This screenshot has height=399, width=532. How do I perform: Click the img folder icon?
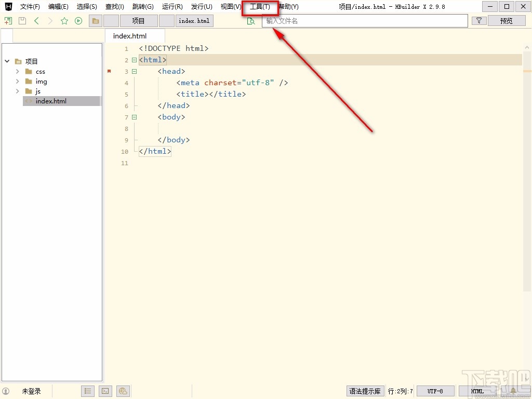29,82
